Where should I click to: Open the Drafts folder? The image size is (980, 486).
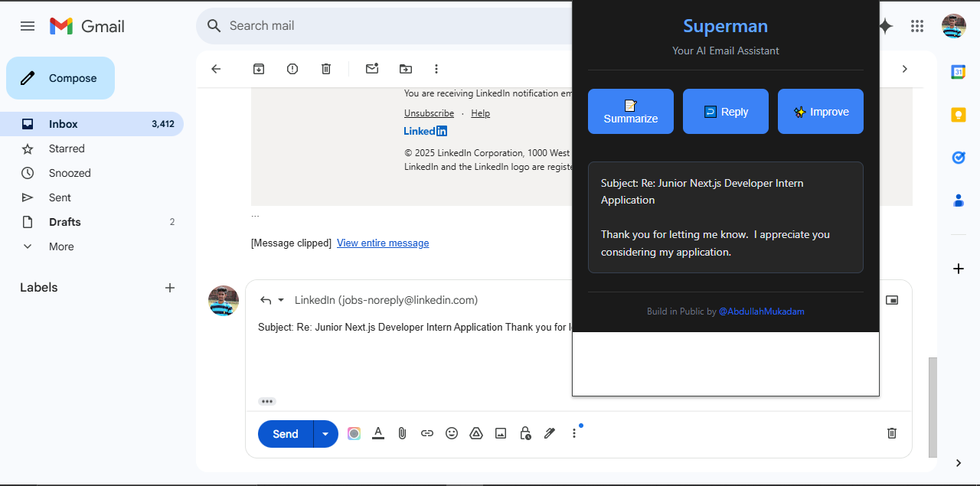[x=65, y=222]
